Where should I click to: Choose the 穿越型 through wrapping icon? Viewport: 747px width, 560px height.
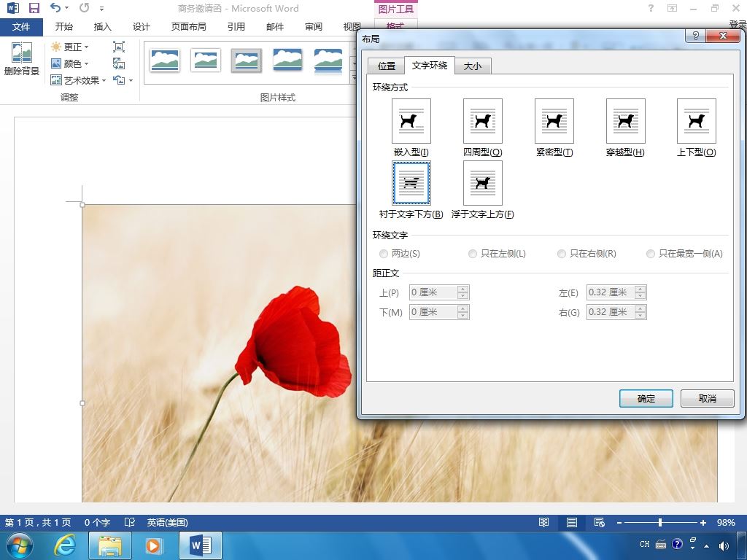tap(625, 121)
